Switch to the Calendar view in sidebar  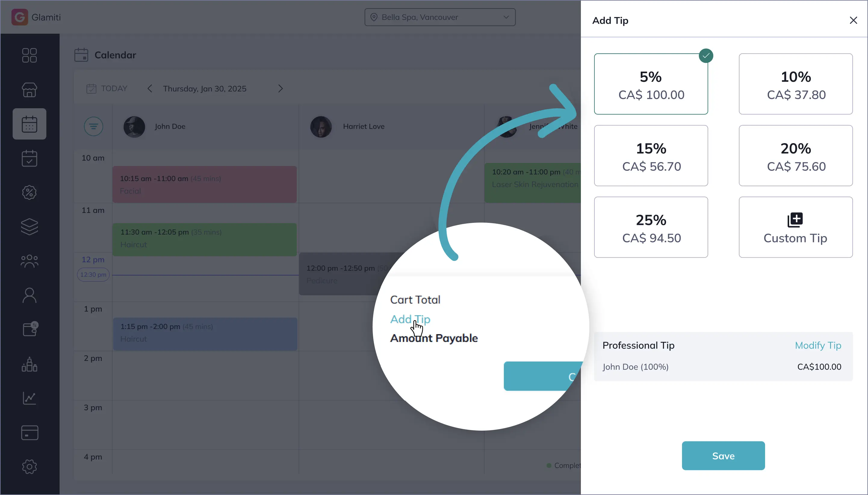coord(29,124)
